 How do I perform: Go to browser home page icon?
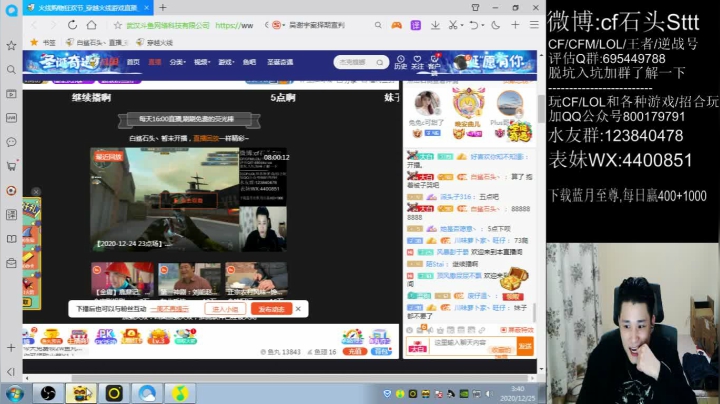(91, 25)
